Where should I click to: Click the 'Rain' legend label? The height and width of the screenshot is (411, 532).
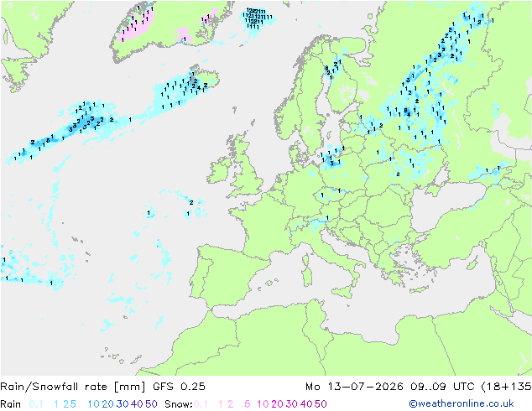11,404
